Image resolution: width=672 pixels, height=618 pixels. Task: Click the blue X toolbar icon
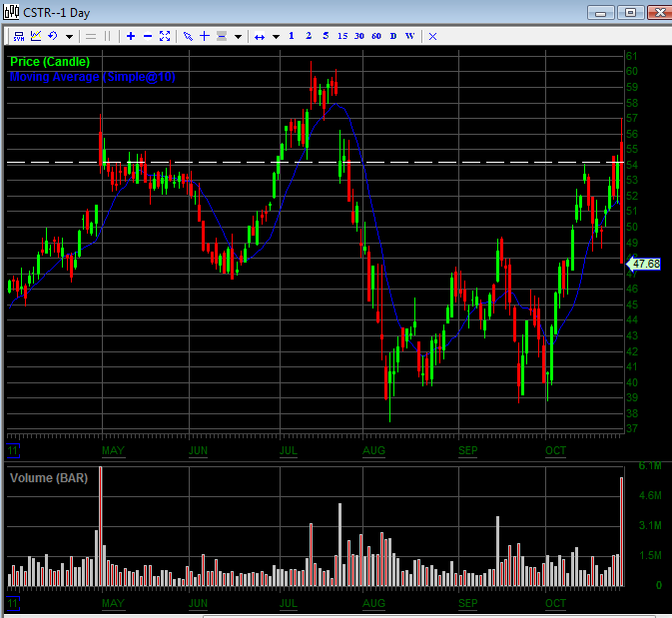[x=433, y=36]
